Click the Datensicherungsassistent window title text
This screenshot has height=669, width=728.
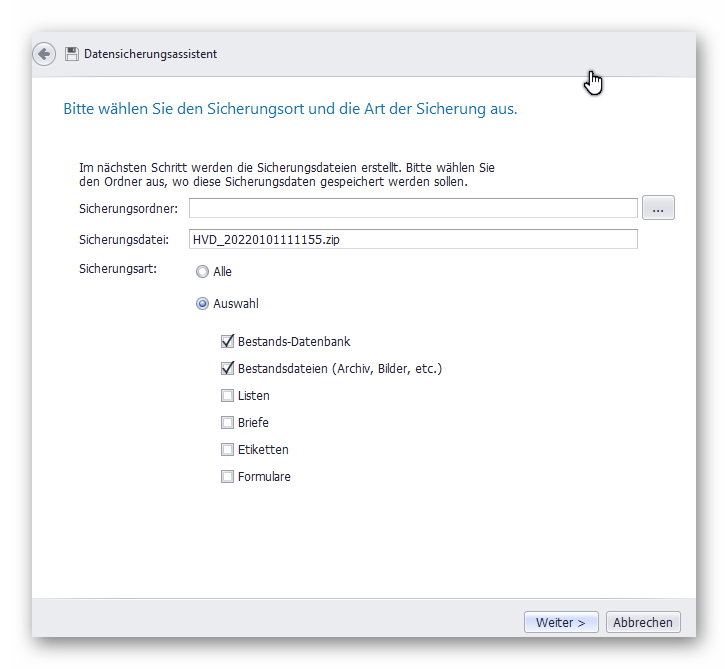pyautogui.click(x=150, y=54)
